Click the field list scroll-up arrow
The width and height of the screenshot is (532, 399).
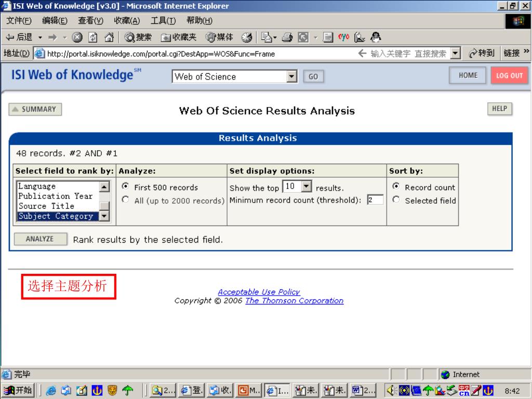(104, 187)
